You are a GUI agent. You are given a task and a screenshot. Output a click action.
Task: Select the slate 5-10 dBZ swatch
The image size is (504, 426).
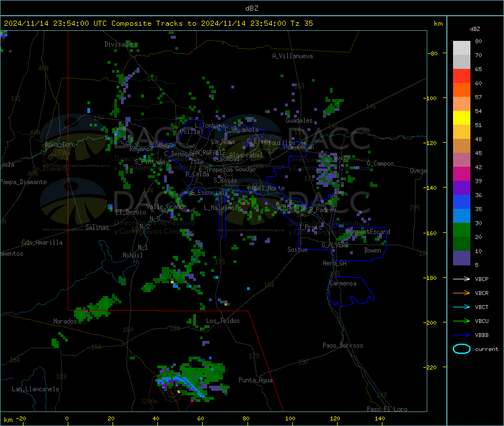461,258
